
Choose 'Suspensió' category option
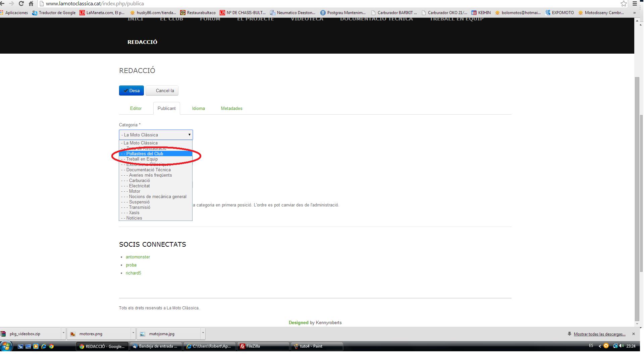coord(156,202)
